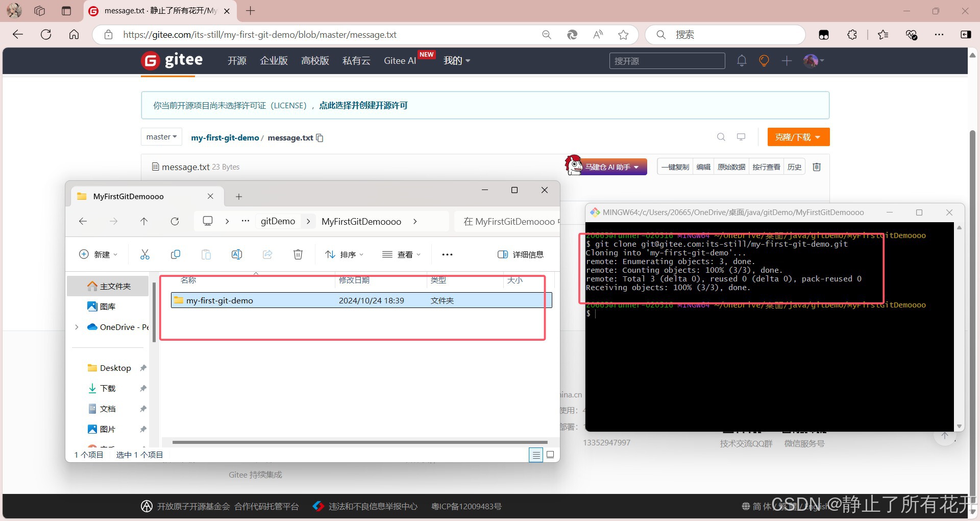Image resolution: width=980 pixels, height=521 pixels.
Task: Click the 搜开源 search field on Gitee
Action: pos(667,61)
